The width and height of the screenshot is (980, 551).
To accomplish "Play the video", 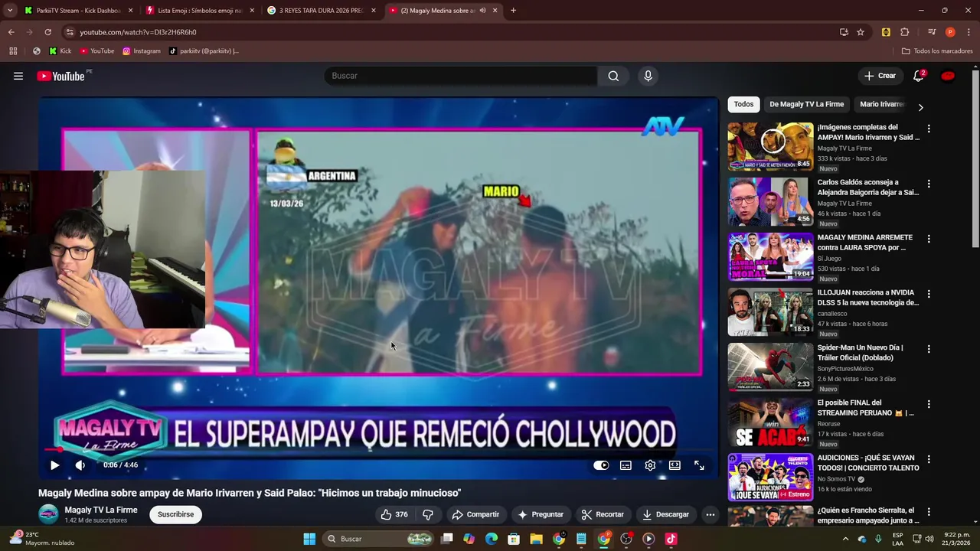I will pos(54,465).
